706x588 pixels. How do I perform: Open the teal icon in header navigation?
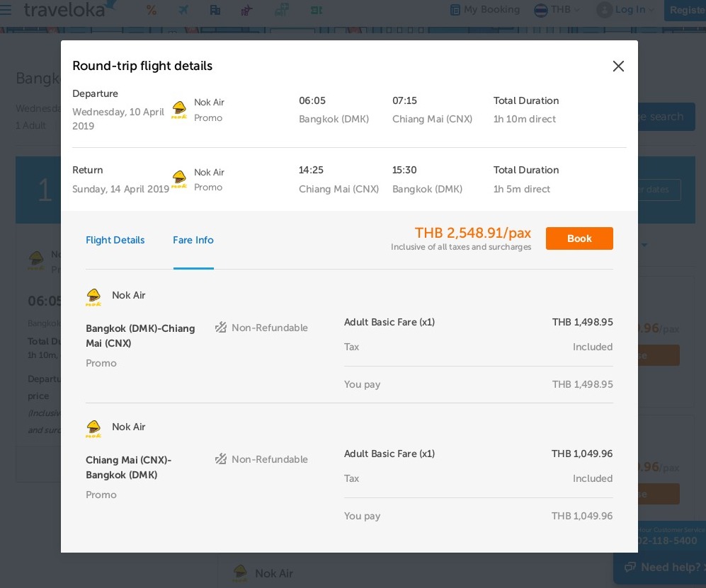point(282,9)
